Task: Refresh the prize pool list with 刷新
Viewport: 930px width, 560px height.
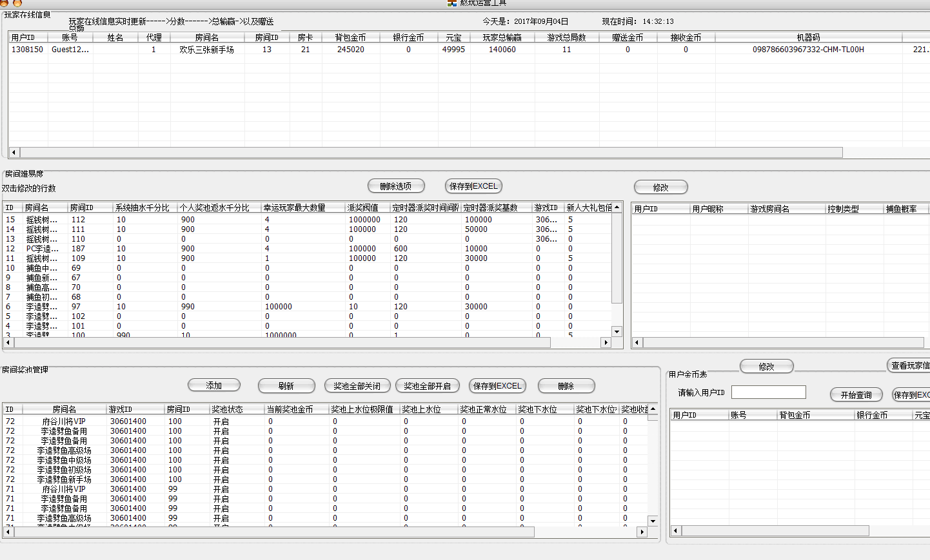Action: pos(286,386)
